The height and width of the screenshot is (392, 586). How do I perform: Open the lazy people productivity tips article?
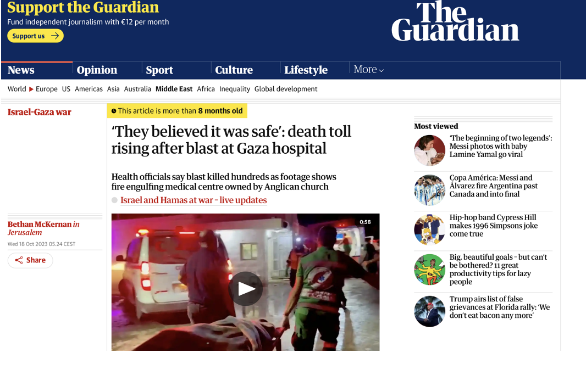point(498,269)
